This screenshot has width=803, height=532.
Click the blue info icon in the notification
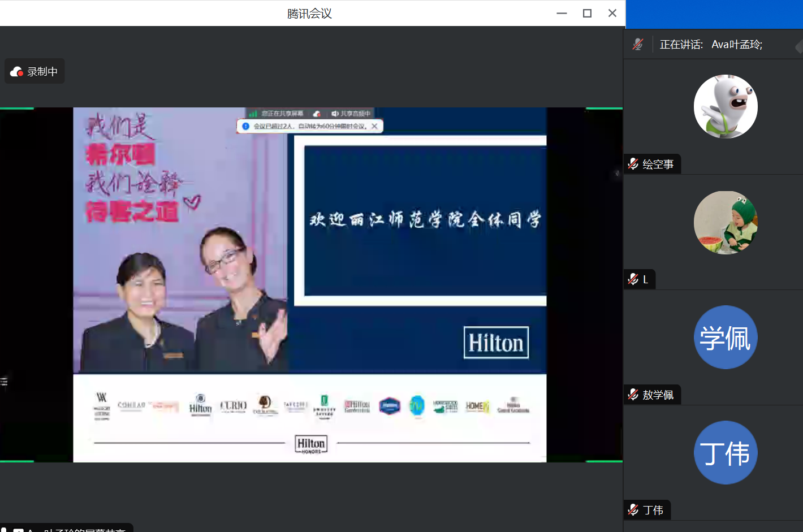[245, 126]
